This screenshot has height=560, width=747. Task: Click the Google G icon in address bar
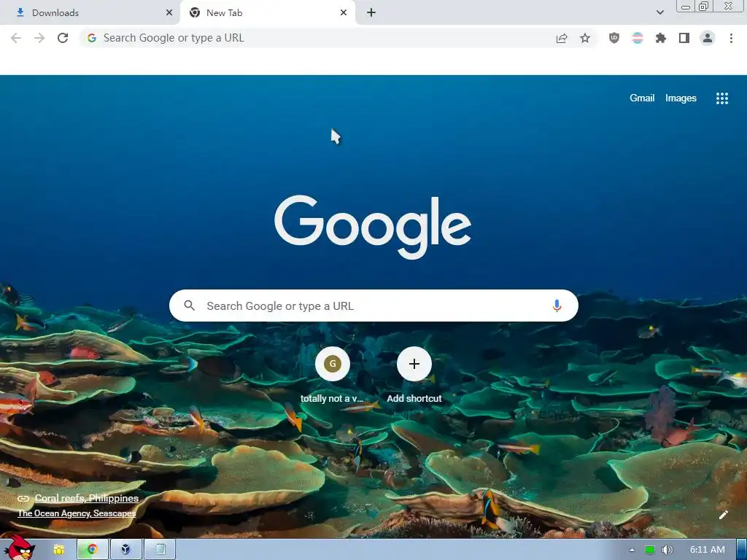click(92, 38)
